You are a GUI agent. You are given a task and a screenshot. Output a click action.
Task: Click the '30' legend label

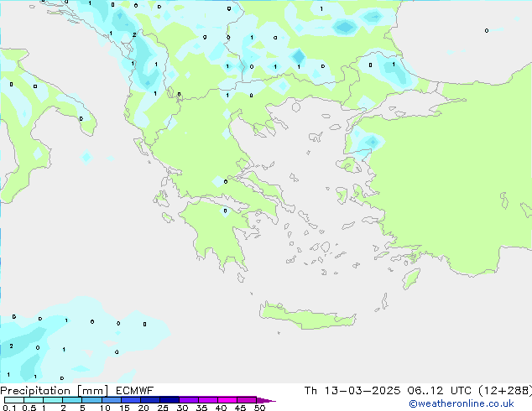pyautogui.click(x=182, y=408)
